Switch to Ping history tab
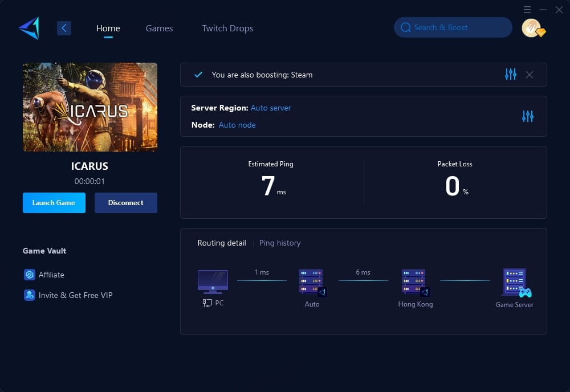The height and width of the screenshot is (392, 570). coord(280,243)
